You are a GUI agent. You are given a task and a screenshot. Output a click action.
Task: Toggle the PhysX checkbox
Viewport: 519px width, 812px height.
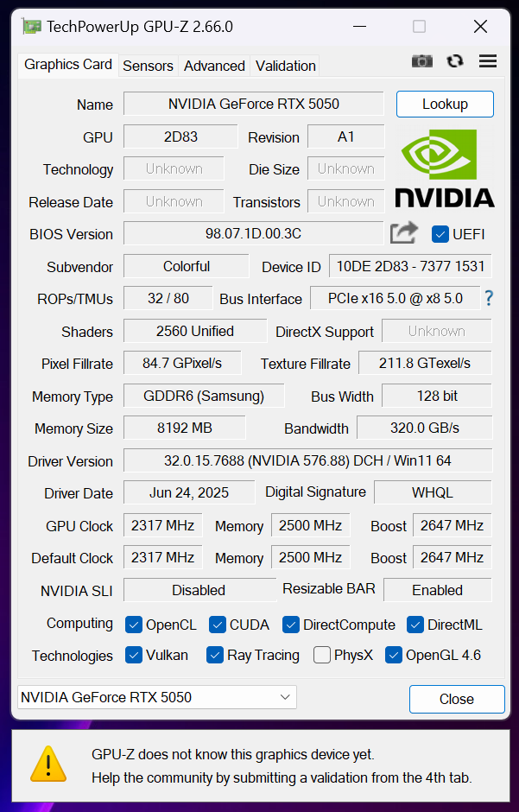(x=322, y=655)
